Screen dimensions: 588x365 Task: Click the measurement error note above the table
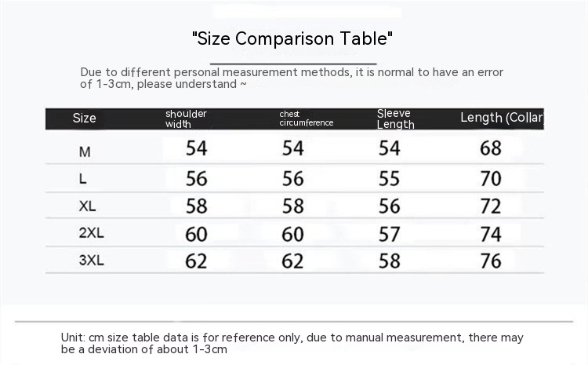(x=292, y=78)
